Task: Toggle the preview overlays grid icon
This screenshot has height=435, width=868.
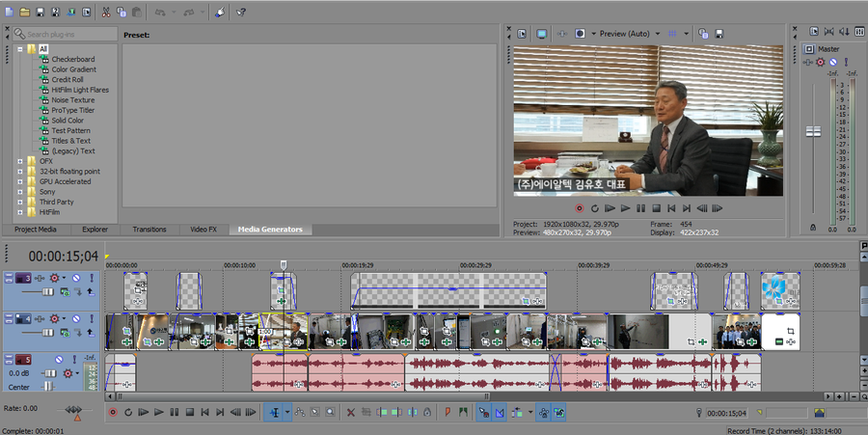Action: (x=672, y=34)
